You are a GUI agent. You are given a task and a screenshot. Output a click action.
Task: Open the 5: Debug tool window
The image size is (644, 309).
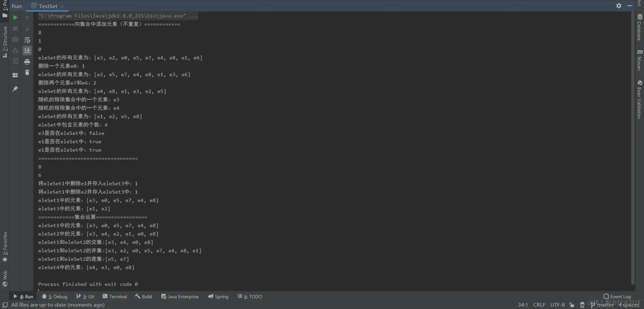click(x=55, y=297)
